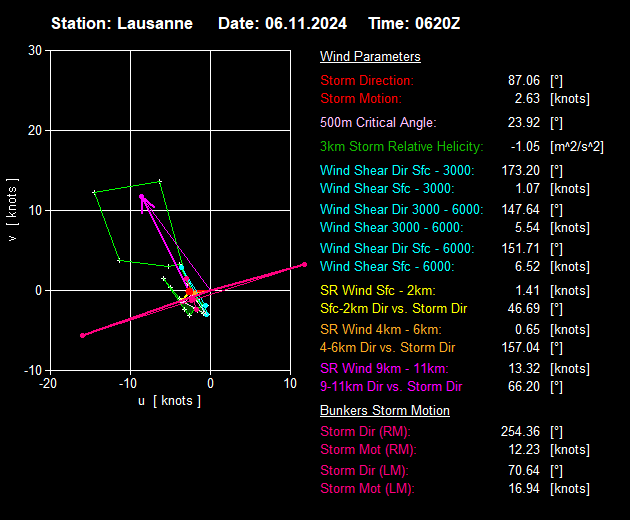Click the value 1.41
Screen dimensions: 630x520
[527, 291]
